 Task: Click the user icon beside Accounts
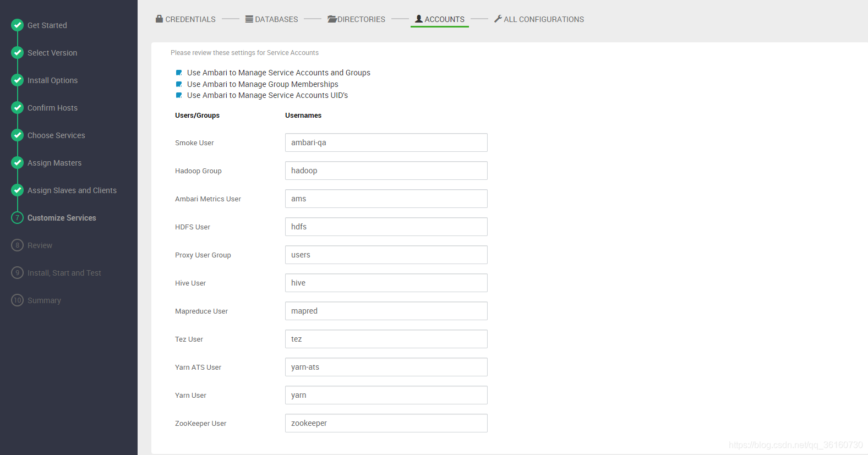[419, 19]
